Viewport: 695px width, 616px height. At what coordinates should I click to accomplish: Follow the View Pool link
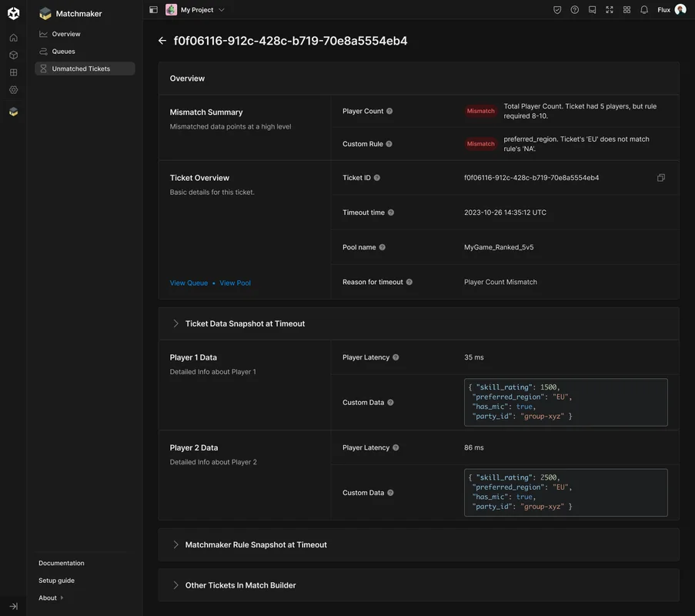point(235,283)
